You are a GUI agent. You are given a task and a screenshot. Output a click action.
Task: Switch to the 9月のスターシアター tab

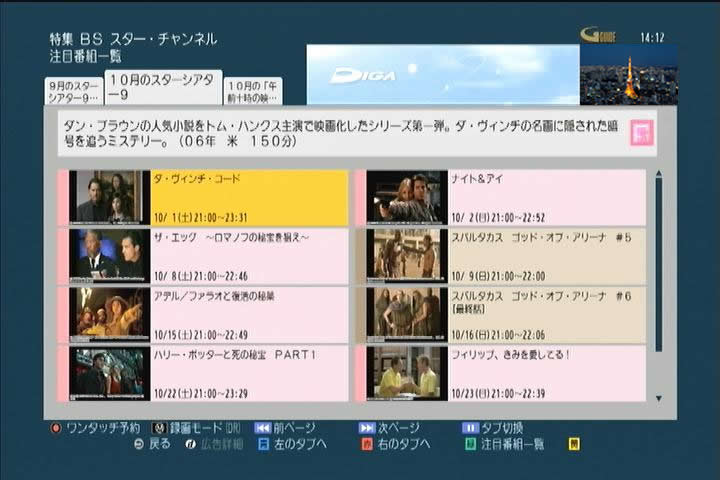[x=74, y=92]
